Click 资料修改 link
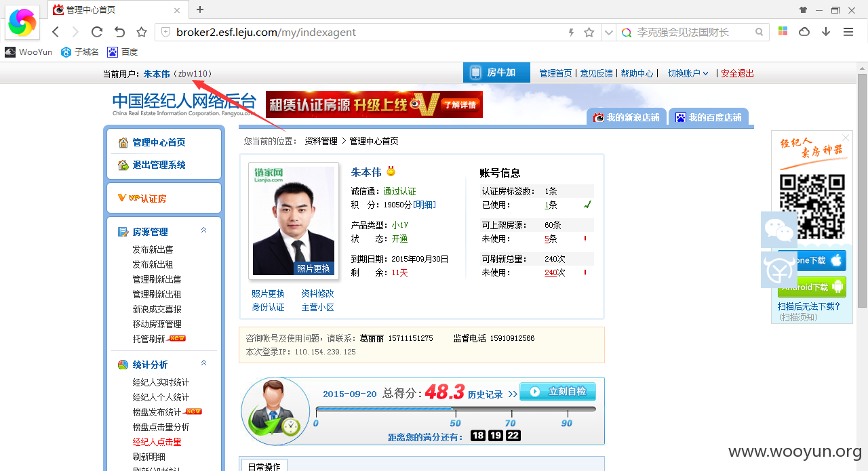 (317, 293)
